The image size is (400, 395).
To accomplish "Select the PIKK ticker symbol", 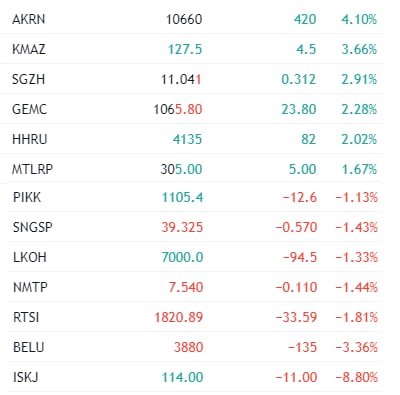I will pos(27,197).
